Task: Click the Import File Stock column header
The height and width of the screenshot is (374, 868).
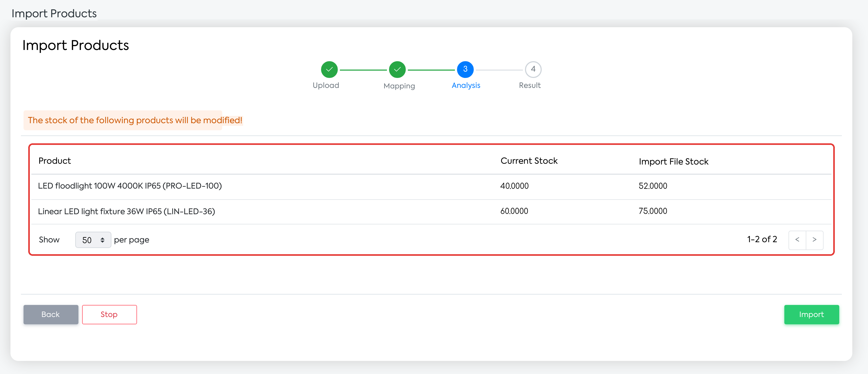Action: point(673,161)
